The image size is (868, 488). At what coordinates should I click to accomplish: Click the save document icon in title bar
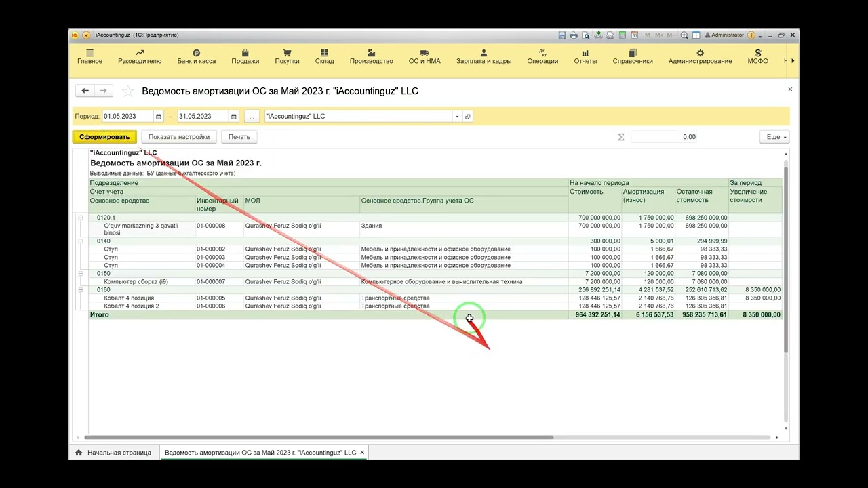[562, 35]
